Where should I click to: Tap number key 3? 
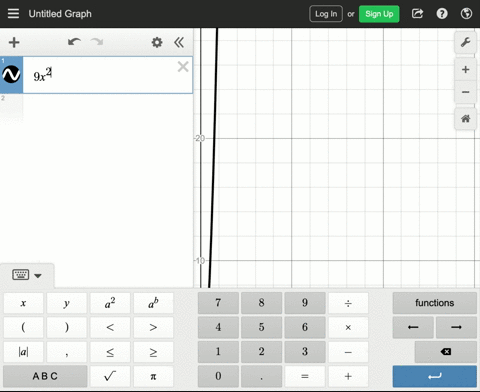(x=305, y=352)
